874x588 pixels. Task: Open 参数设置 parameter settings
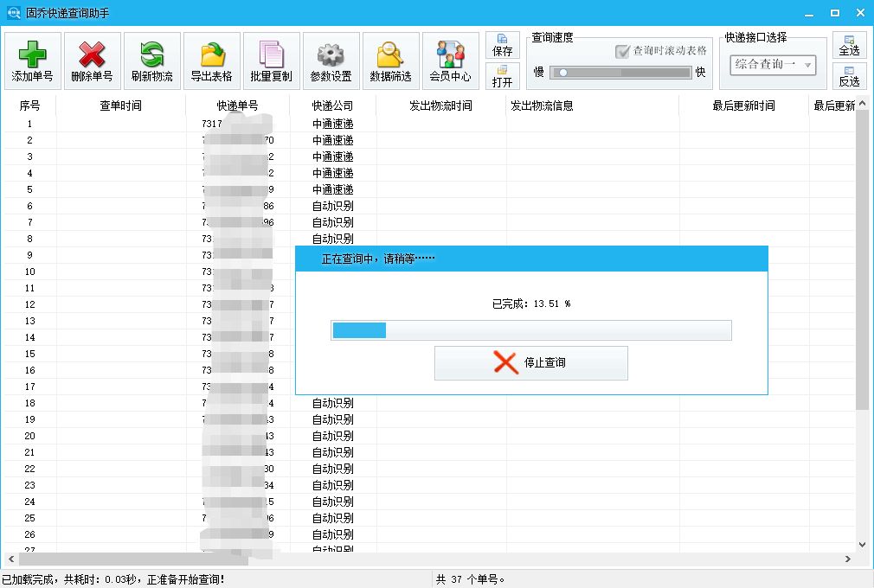(331, 60)
